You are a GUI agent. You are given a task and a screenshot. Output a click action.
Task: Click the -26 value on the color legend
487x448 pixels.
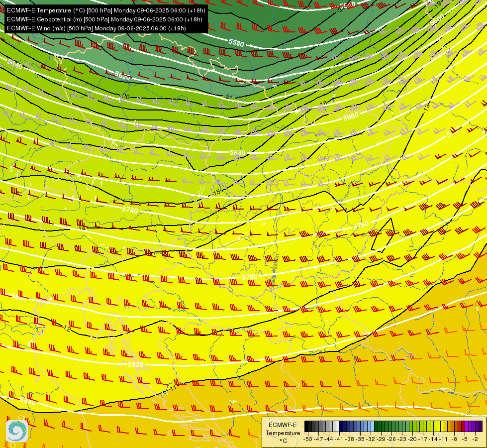(x=391, y=439)
